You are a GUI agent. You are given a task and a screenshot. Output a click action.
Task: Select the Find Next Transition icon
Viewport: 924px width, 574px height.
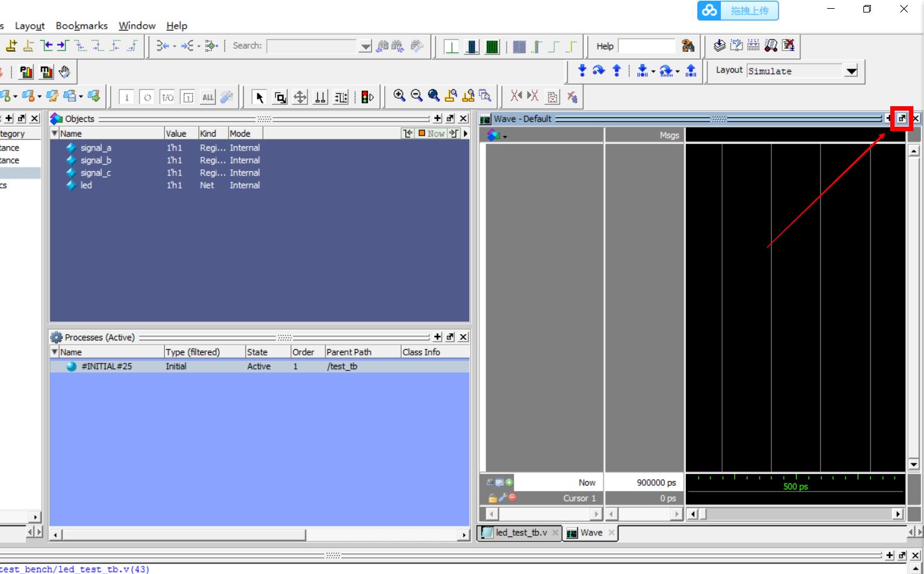(532, 96)
